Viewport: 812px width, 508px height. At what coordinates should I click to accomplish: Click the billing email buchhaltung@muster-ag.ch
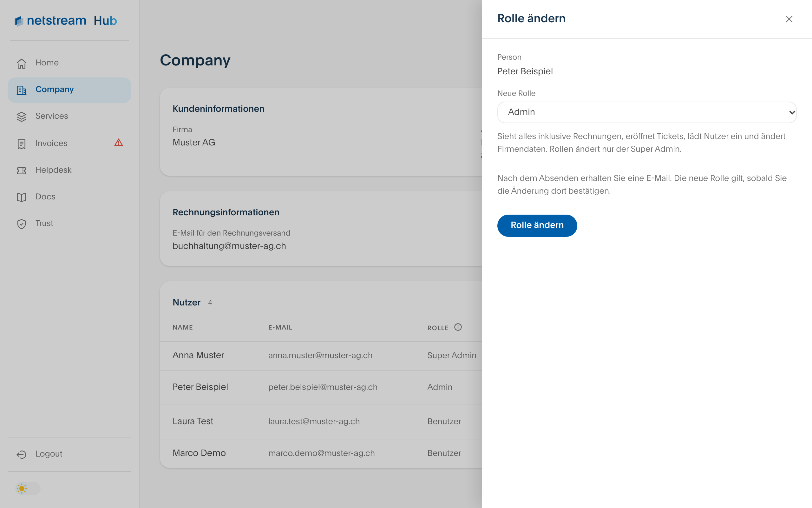coord(229,246)
